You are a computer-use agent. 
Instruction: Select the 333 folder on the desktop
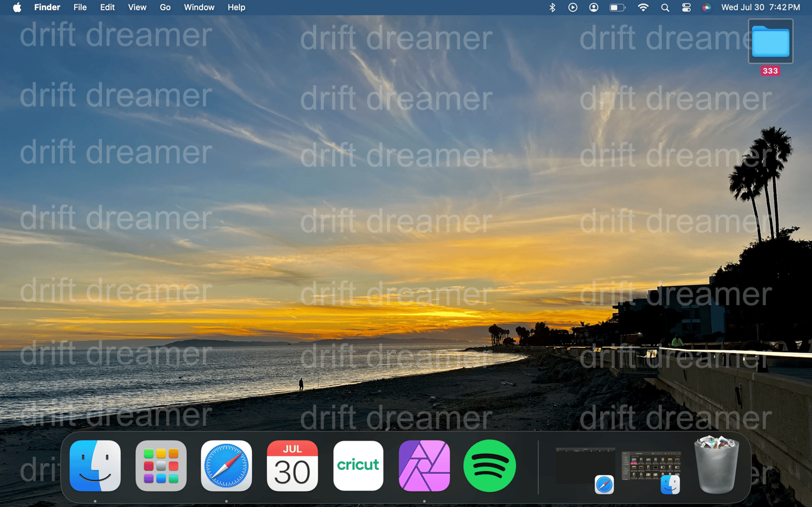click(x=770, y=48)
